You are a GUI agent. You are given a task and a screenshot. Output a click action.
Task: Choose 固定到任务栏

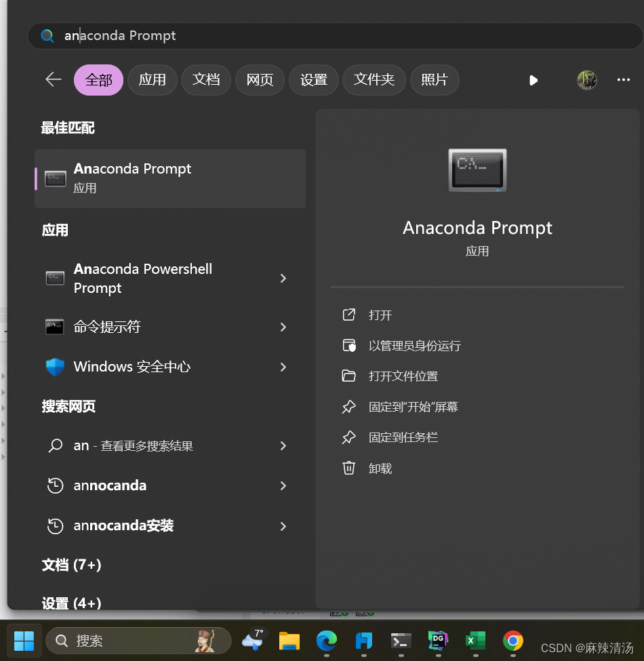[403, 437]
